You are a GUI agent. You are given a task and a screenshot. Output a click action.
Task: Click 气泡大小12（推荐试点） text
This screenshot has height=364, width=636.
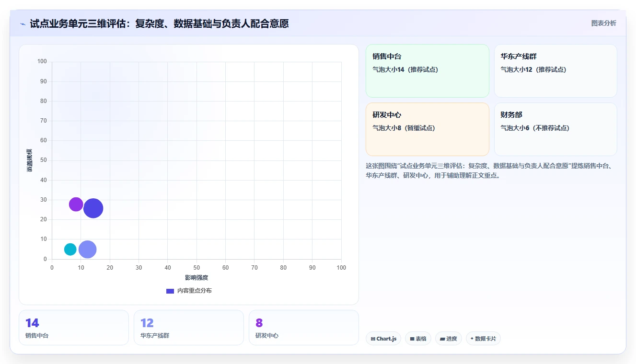click(533, 69)
